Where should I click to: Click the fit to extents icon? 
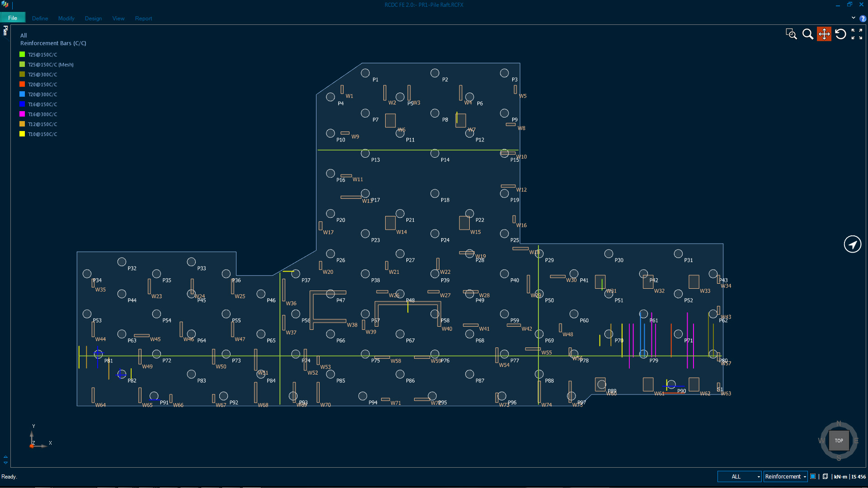tap(857, 34)
